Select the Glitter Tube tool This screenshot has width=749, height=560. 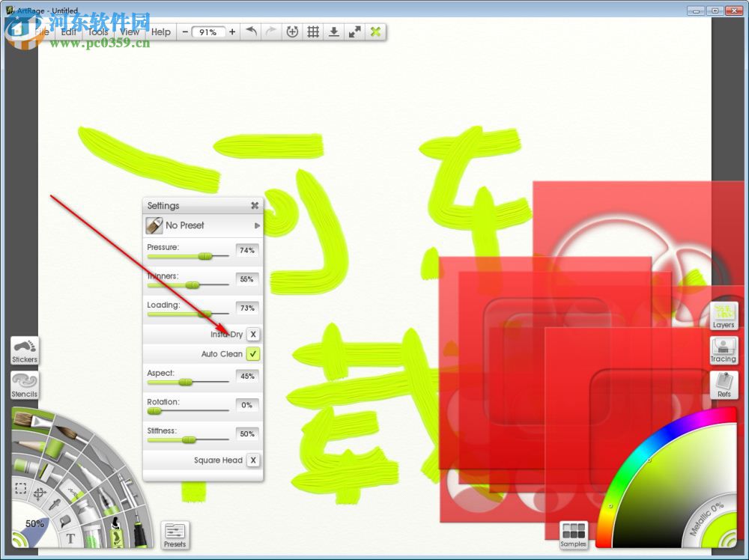pyautogui.click(x=94, y=535)
